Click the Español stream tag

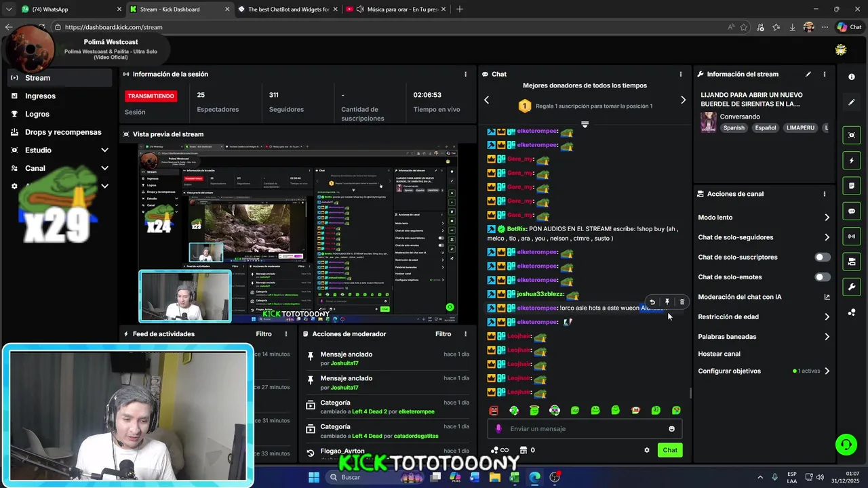tap(765, 127)
